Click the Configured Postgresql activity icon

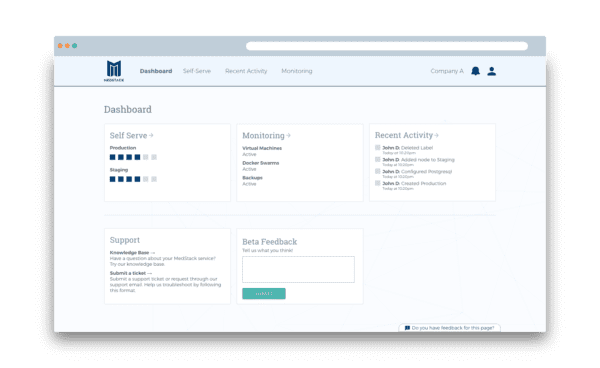click(378, 171)
